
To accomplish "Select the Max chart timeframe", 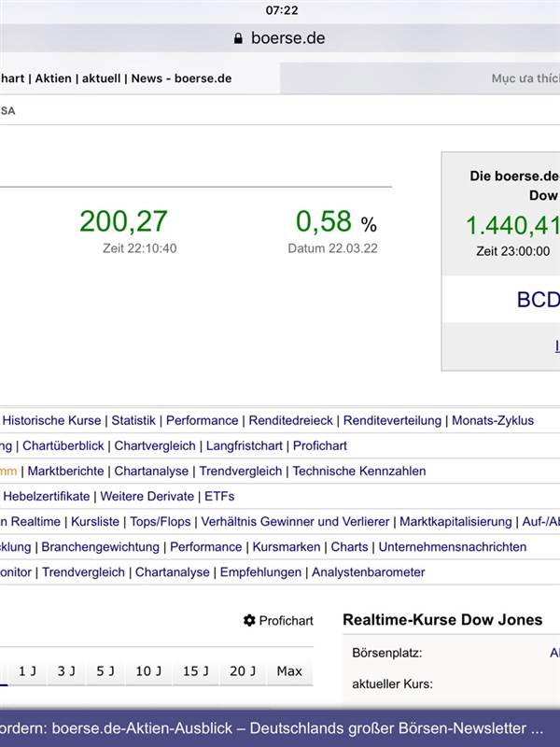I will pyautogui.click(x=289, y=671).
